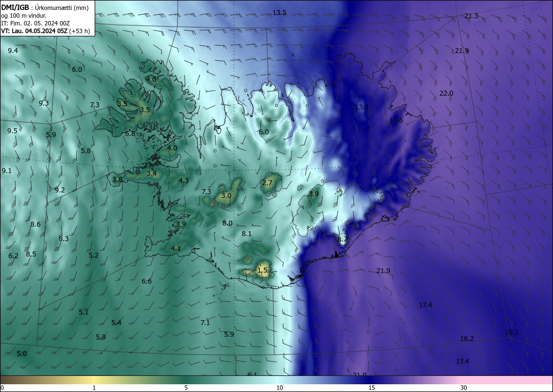This screenshot has height=392, width=553.
Task: Click the 9.5 value label
Action: click(x=12, y=131)
